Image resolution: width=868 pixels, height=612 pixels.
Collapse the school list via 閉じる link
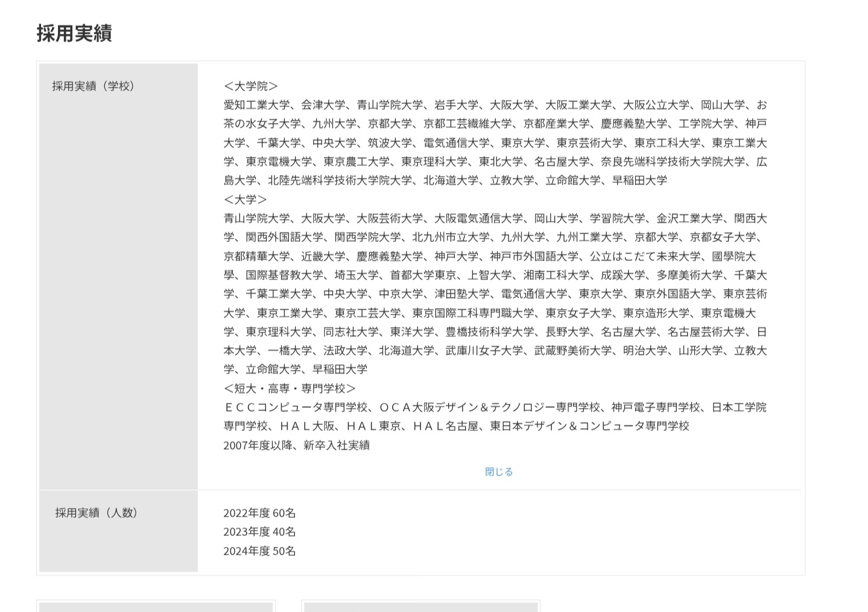497,471
